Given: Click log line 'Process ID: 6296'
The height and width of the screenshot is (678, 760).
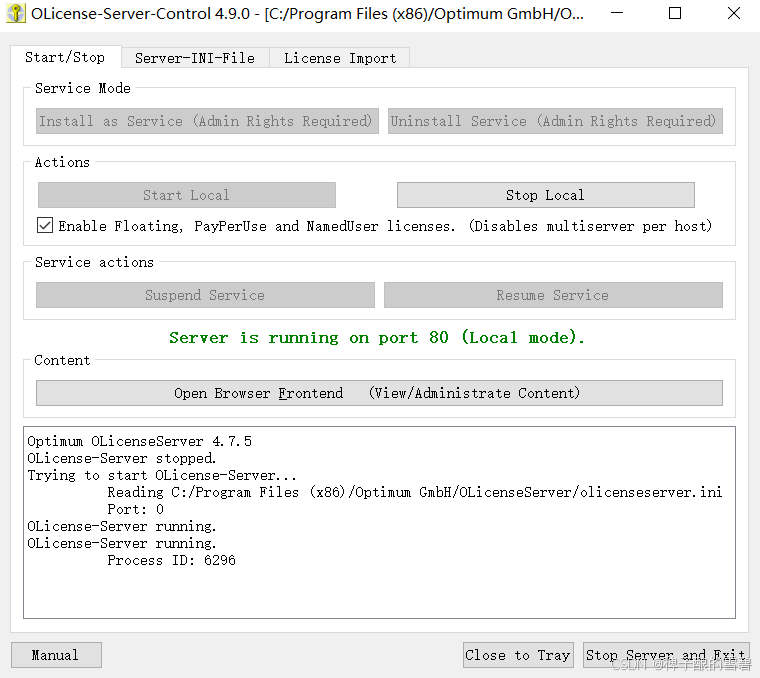Looking at the screenshot, I should [x=171, y=560].
